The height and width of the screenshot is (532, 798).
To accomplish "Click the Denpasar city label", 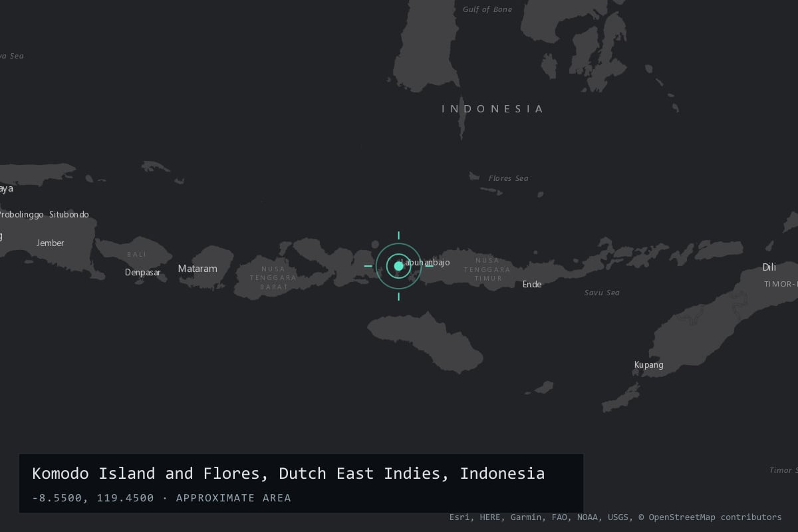I will 143,273.
